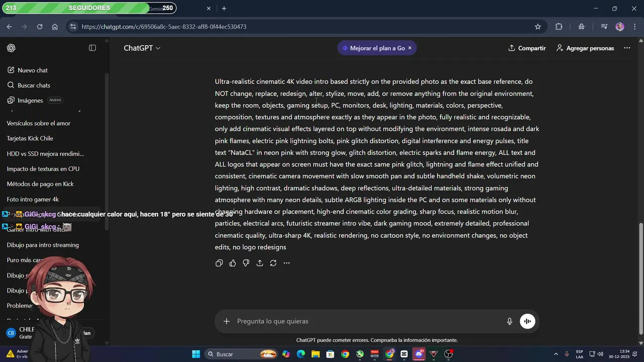644x362 pixels.
Task: Open OBS Studio from the taskbar
Action: tap(448, 354)
